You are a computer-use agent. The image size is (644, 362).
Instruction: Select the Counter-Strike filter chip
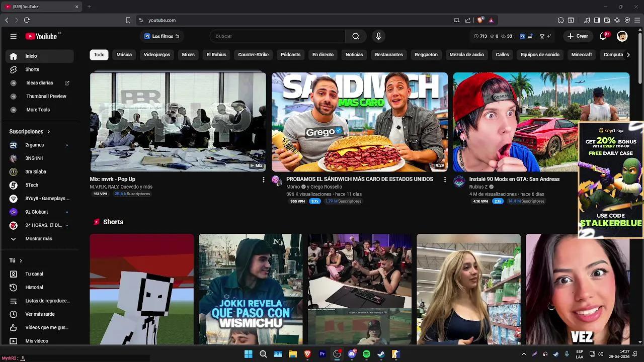(x=253, y=55)
